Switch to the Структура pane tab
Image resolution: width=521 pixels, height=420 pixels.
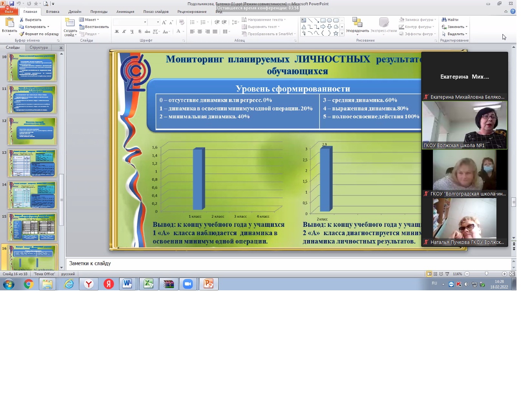click(x=39, y=48)
